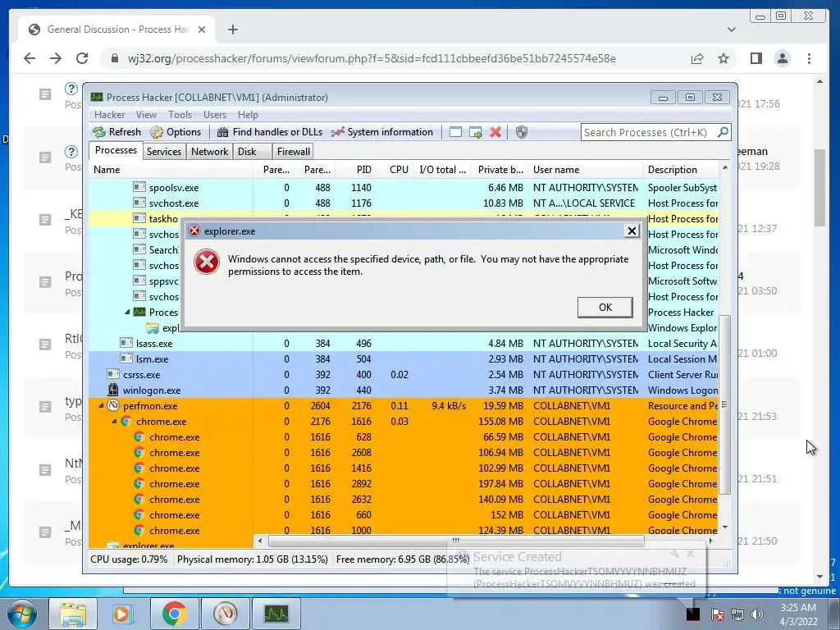
Task: Sort by the PID column header
Action: 355,169
